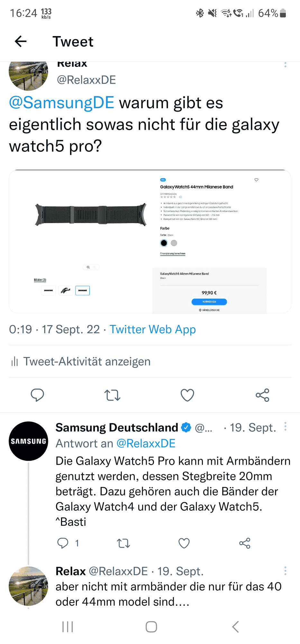Share the main tweet
300x644 pixels.
262,395
